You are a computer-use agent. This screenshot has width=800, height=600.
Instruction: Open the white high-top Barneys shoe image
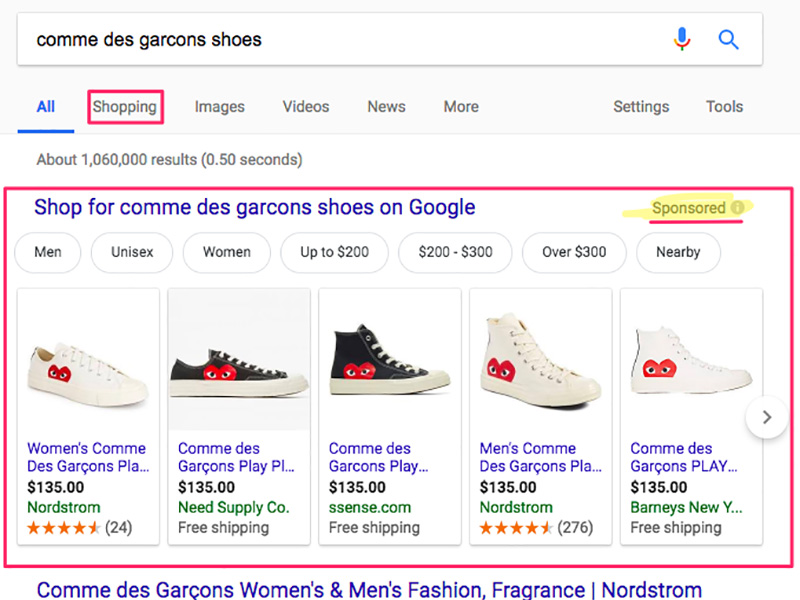coord(691,360)
